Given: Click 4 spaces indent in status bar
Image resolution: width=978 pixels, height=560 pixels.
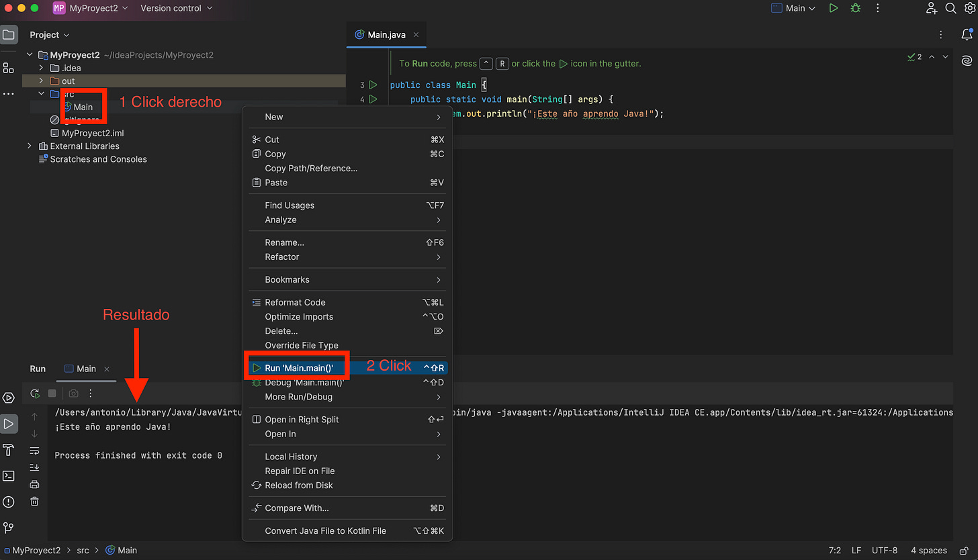Looking at the screenshot, I should 929,550.
